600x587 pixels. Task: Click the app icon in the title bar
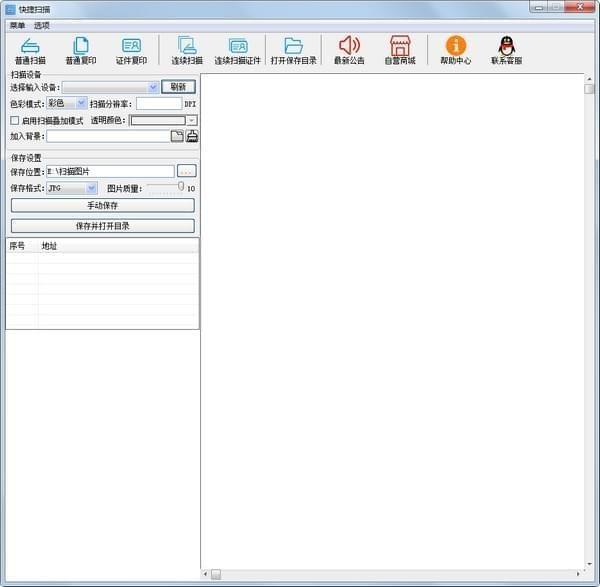[x=11, y=9]
